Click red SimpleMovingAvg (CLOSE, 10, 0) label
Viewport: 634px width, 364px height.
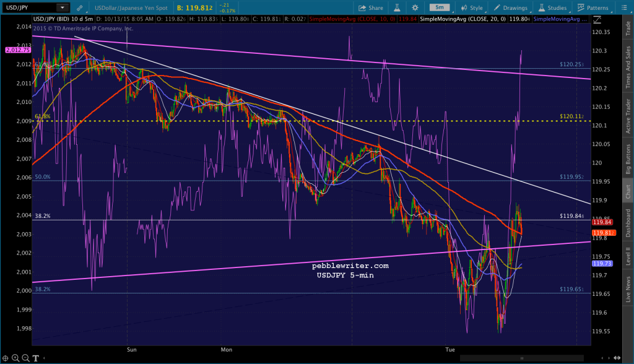click(x=352, y=19)
